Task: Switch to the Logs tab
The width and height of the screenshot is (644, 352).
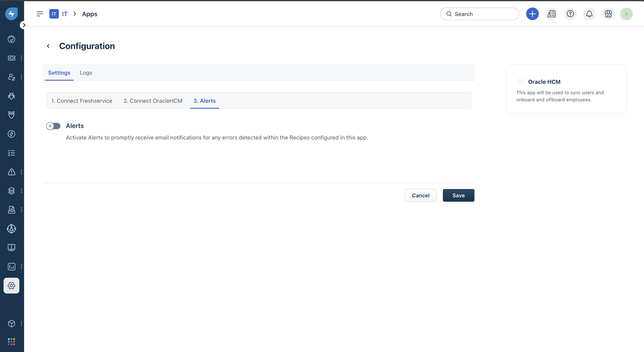Action: pyautogui.click(x=86, y=73)
